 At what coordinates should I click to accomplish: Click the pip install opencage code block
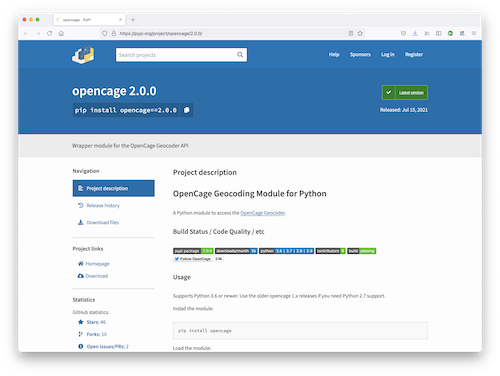300,331
